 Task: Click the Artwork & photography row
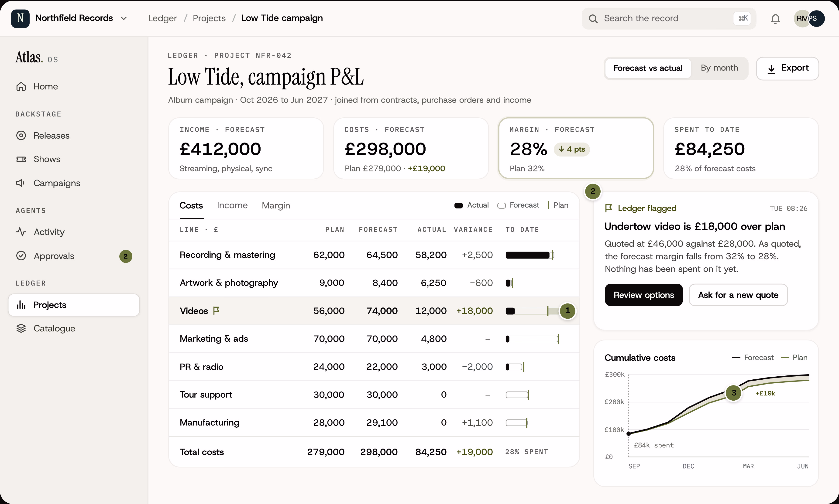click(374, 283)
